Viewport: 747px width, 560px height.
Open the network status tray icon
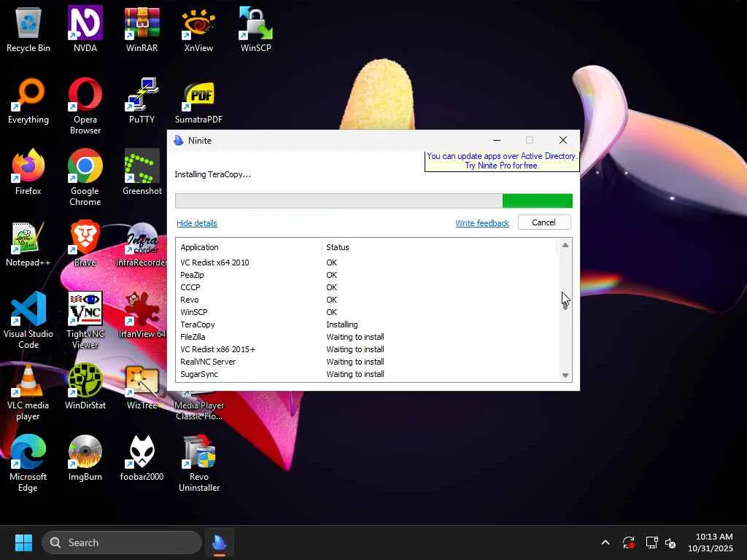point(651,542)
